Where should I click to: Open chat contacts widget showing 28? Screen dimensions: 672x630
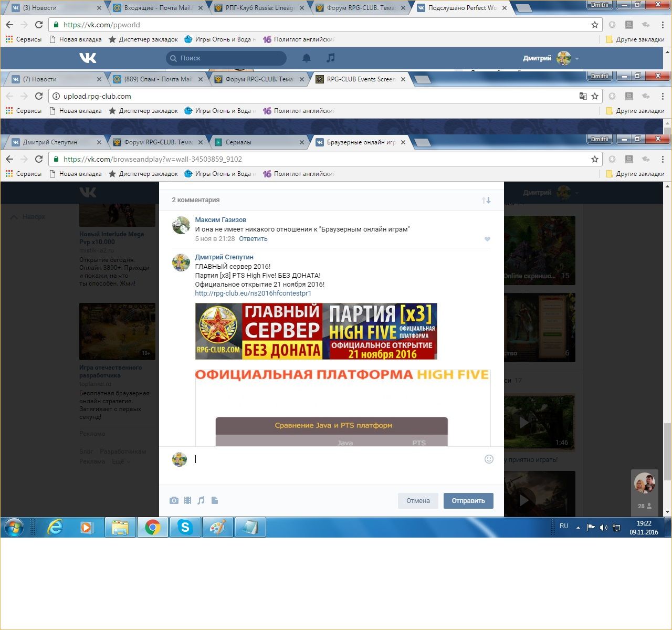[x=644, y=492]
